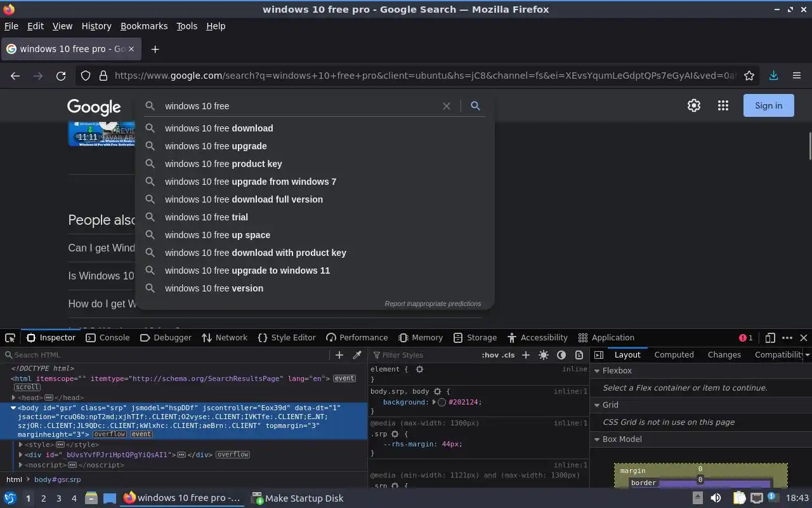Toggle responsive design mode icon

(770, 338)
